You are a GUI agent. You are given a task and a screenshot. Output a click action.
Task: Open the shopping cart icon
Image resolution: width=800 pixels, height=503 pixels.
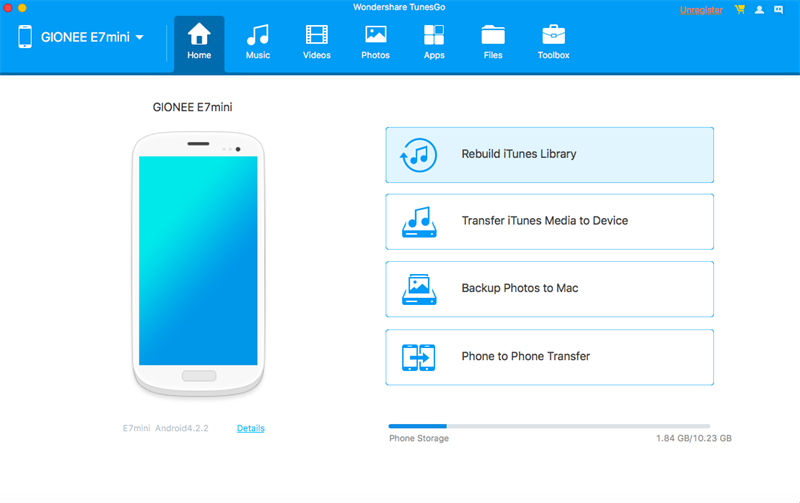(x=740, y=9)
